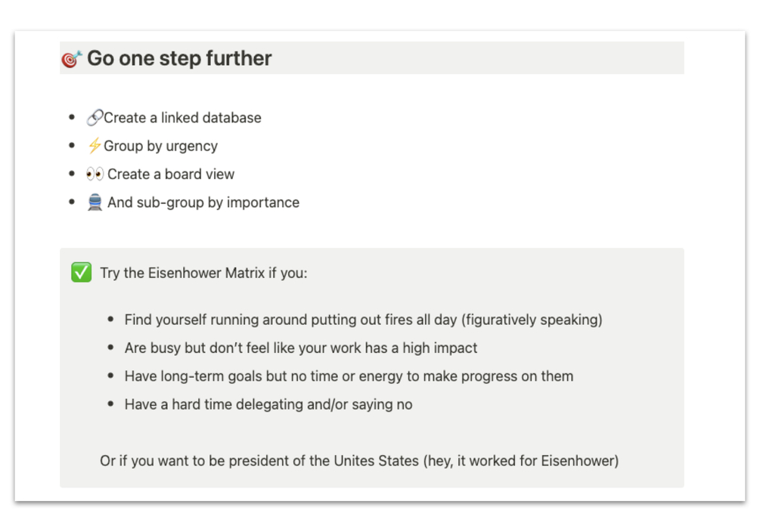Click the target dart emoji icon
760x532 pixels.
click(x=71, y=59)
